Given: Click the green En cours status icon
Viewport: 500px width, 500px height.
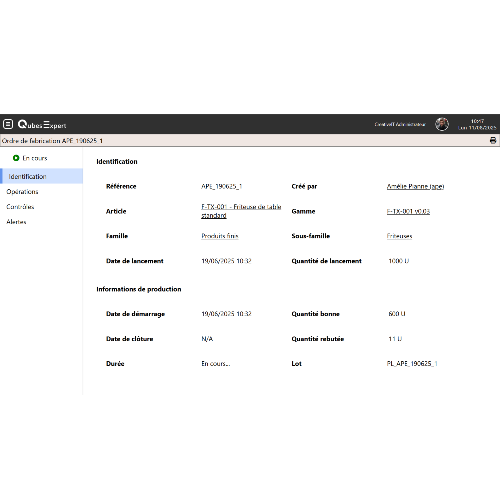Looking at the screenshot, I should [16, 158].
